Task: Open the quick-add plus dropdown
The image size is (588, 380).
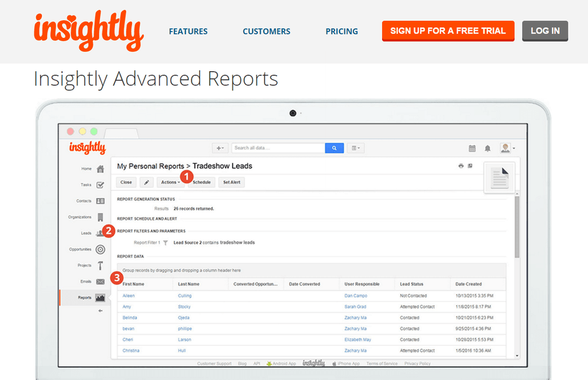Action: point(220,148)
